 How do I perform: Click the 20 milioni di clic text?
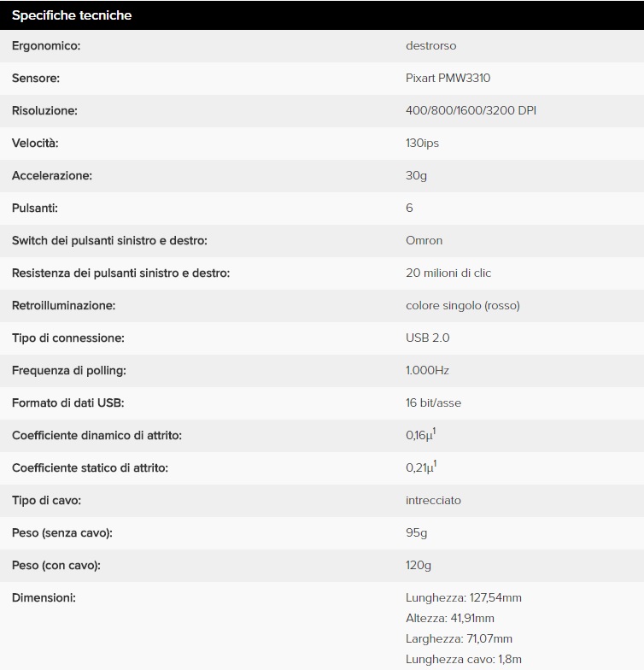pyautogui.click(x=448, y=273)
